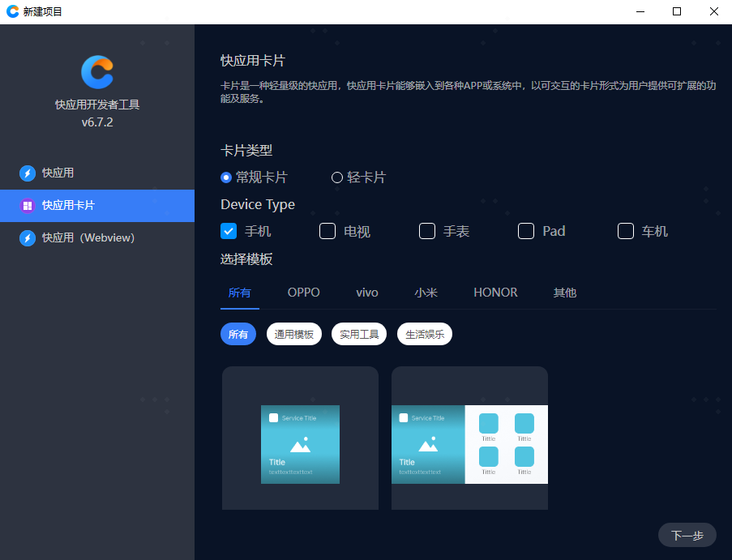Filter templates by 实用工具

(359, 334)
